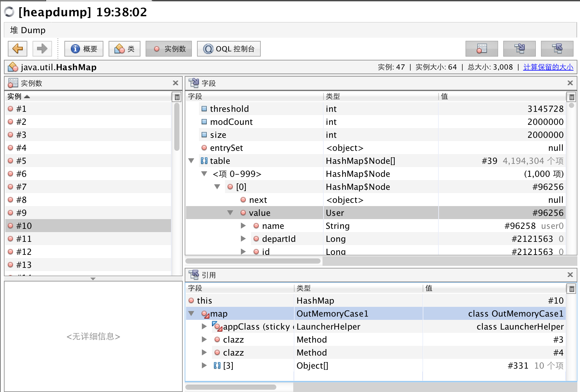Viewport: 580px width, 392px height.
Task: Select instance #3
Action: [x=88, y=135]
